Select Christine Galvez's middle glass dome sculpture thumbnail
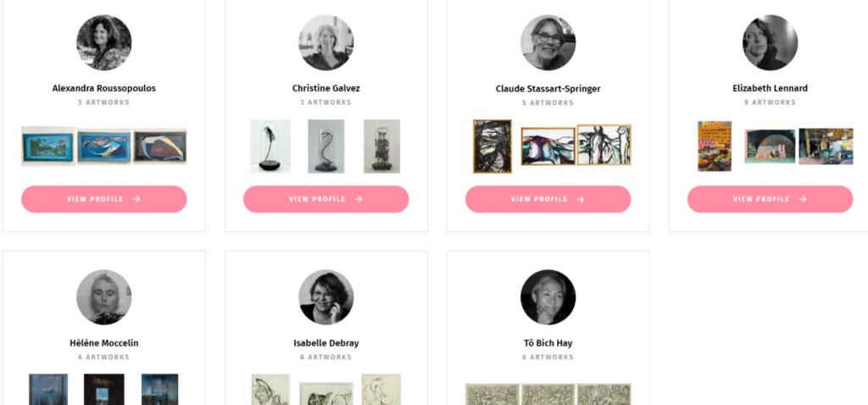 click(326, 146)
